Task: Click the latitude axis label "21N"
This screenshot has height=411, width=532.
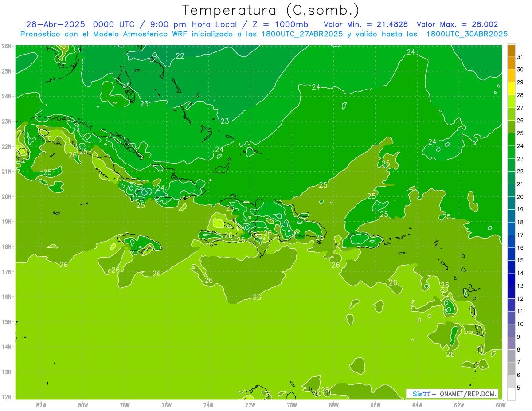Action: (x=6, y=172)
